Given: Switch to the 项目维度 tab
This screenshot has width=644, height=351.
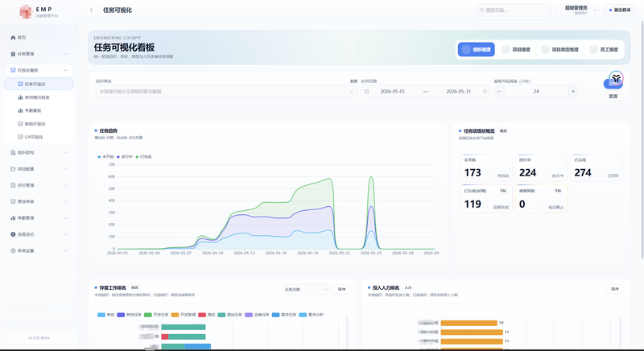Looking at the screenshot, I should pyautogui.click(x=517, y=49).
